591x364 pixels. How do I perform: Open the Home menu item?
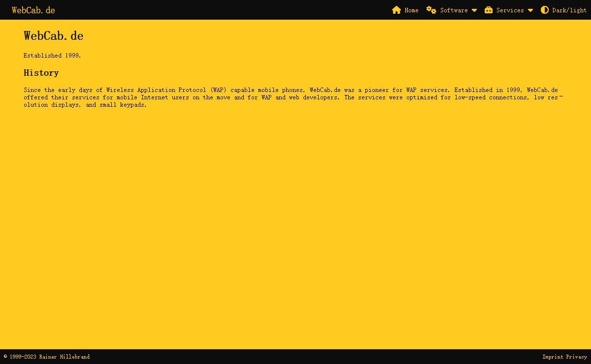tap(411, 10)
